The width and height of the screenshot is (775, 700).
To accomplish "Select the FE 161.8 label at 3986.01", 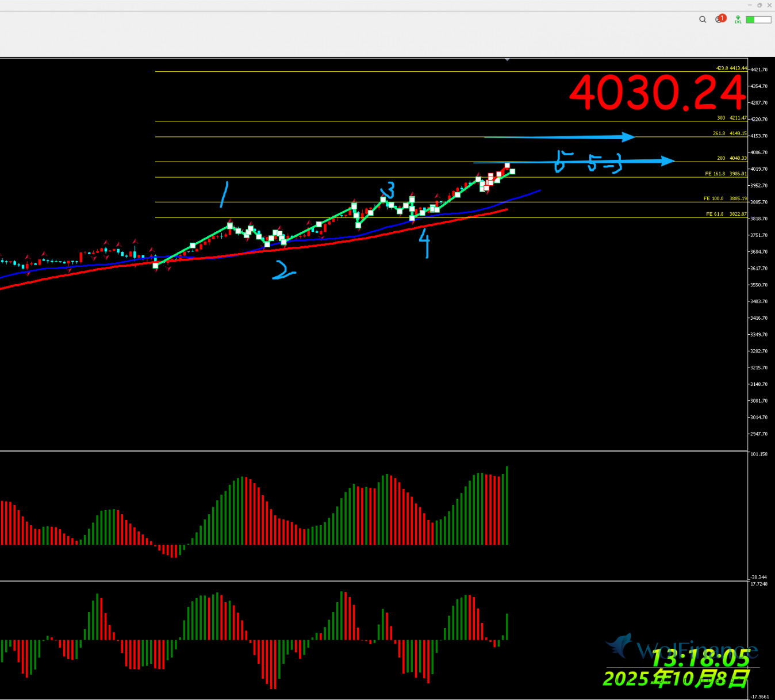I will click(x=726, y=174).
